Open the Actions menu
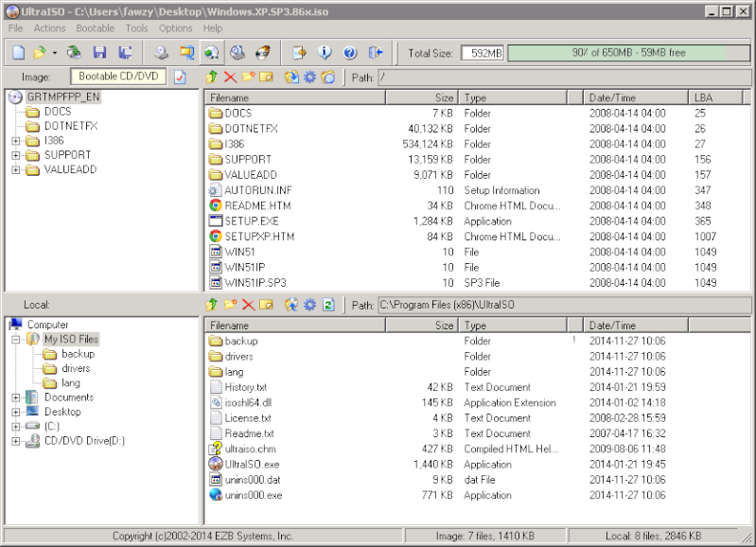The width and height of the screenshot is (756, 547). coord(49,28)
